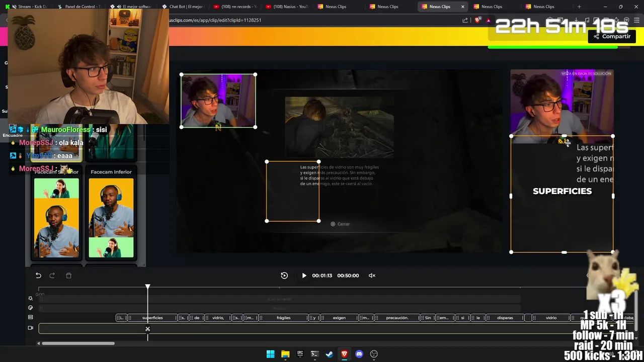
Task: Open a new browser tab
Action: pyautogui.click(x=579, y=7)
